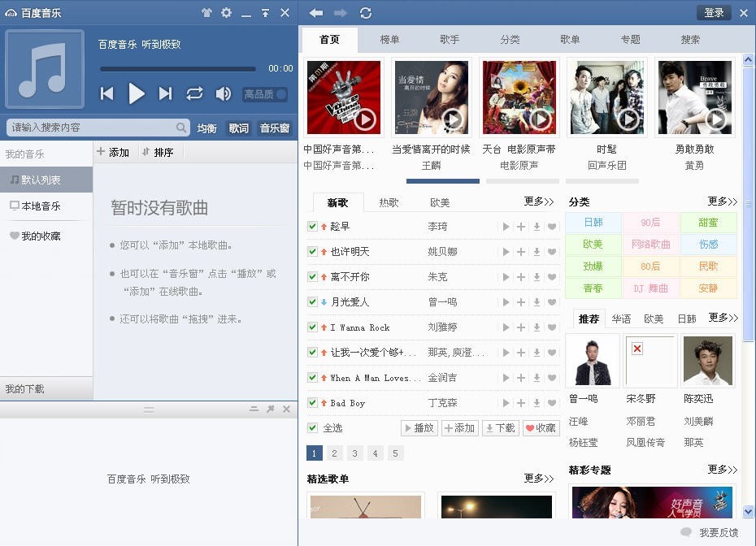756x546 pixels.
Task: Start playback with the Play button
Action: point(137,93)
